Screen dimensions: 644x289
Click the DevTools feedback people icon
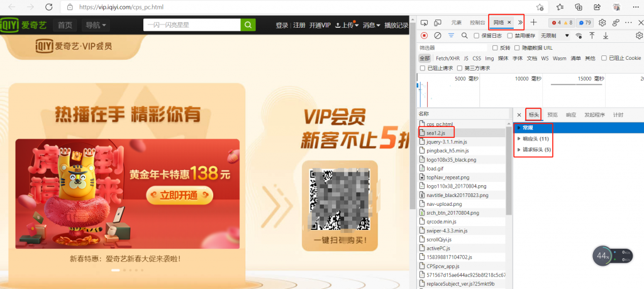point(616,23)
